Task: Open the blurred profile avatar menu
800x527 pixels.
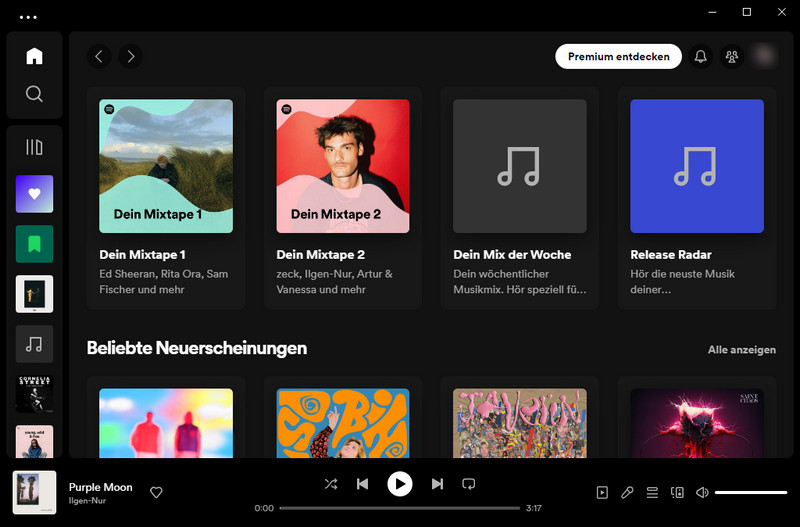Action: (764, 56)
